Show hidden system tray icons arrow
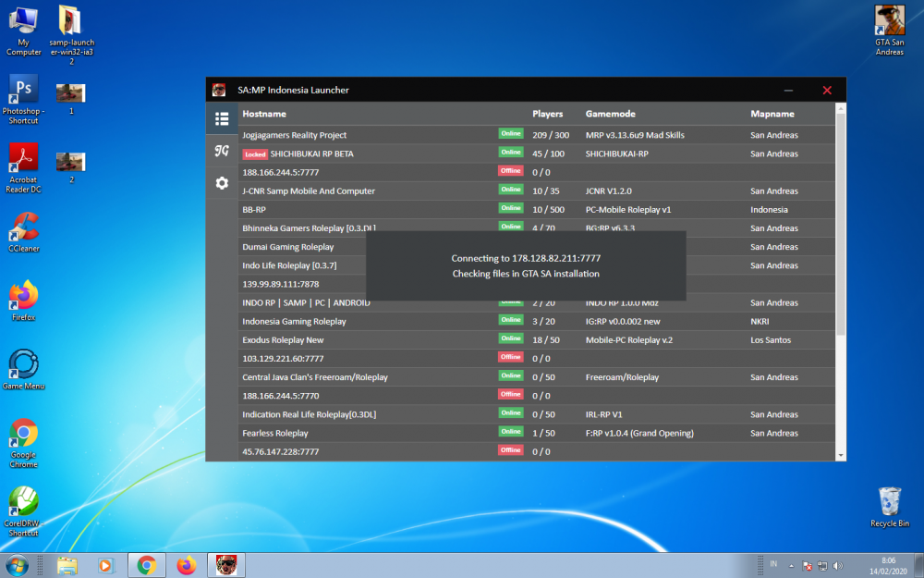This screenshot has height=578, width=924. coord(792,566)
